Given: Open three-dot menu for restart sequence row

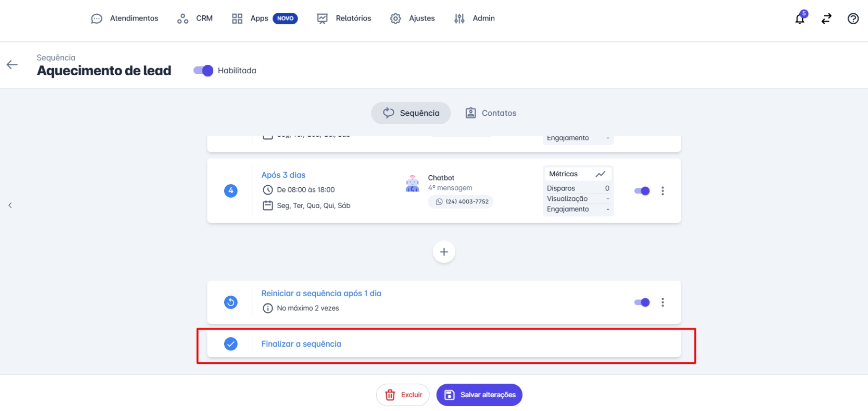Looking at the screenshot, I should (x=662, y=302).
